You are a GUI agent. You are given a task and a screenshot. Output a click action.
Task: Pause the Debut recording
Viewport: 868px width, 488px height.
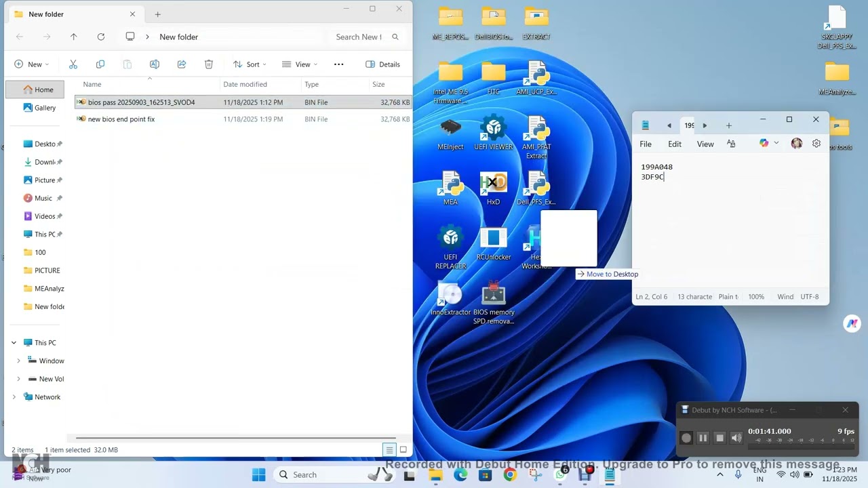[x=703, y=438]
